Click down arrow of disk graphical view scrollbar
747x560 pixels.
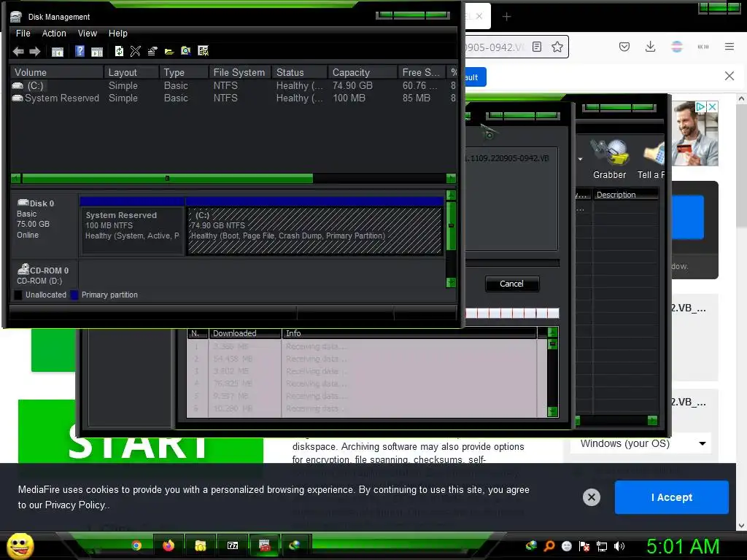point(451,283)
